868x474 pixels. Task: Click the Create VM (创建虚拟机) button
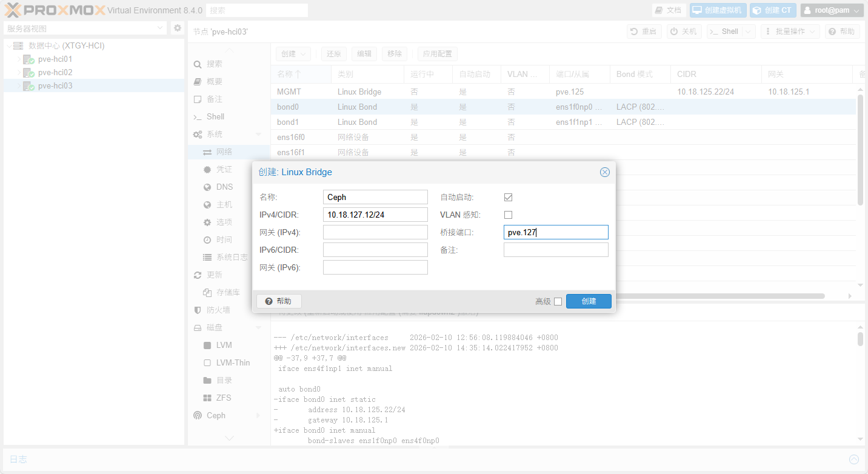(x=718, y=10)
